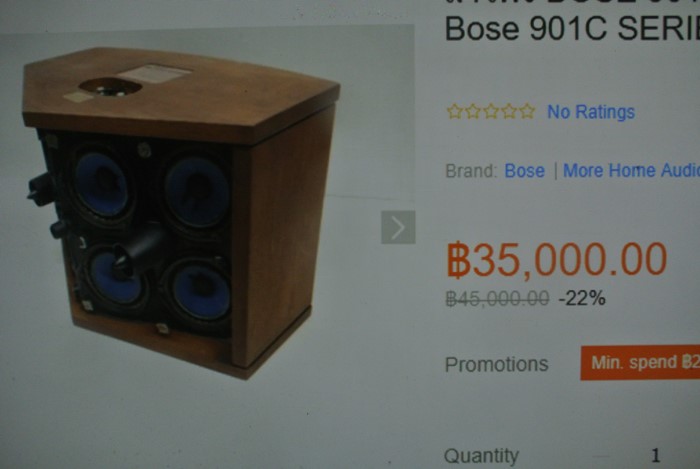Screen dimensions: 700x469
Task: Select the third rating star
Action: [491, 111]
